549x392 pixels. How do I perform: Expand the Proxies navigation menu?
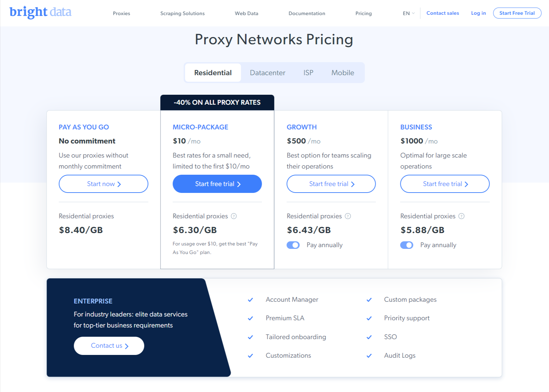coord(121,13)
